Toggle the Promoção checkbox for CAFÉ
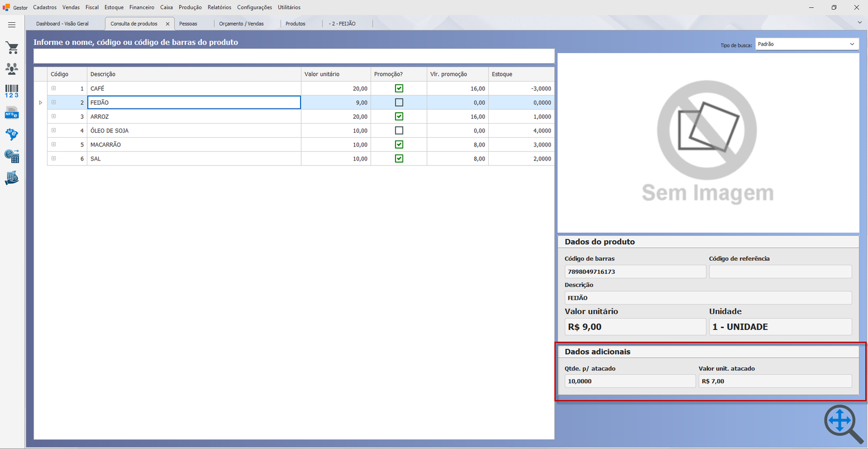Image resolution: width=868 pixels, height=449 pixels. tap(399, 88)
